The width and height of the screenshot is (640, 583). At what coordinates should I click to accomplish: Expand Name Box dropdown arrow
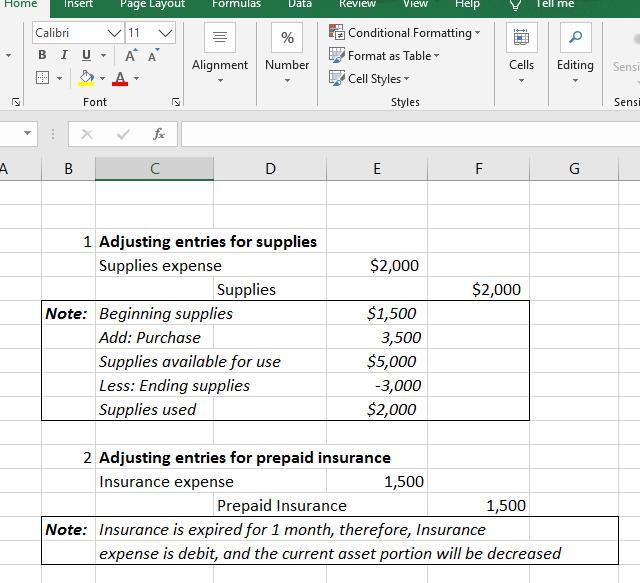(27, 133)
